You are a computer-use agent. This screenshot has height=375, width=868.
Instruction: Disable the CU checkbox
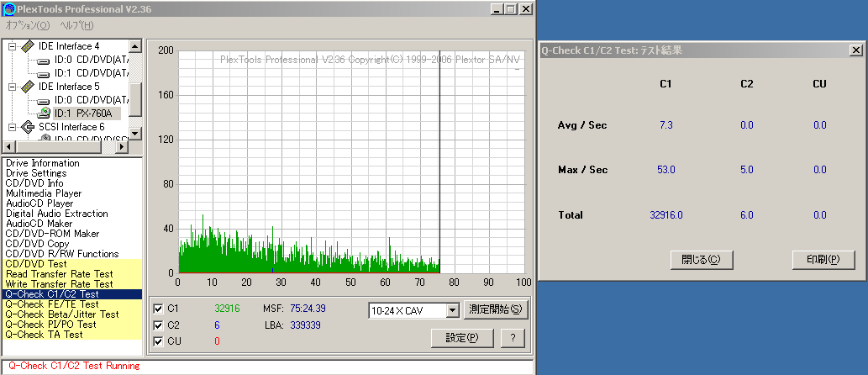click(x=158, y=341)
